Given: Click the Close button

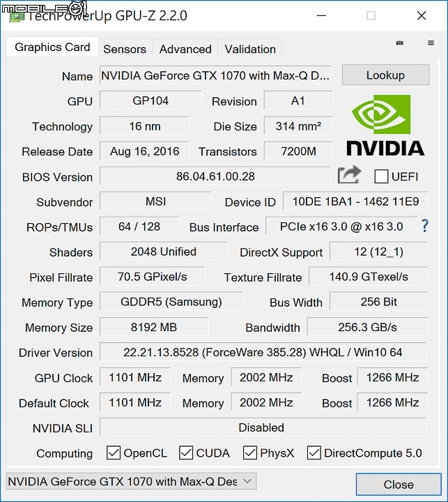Looking at the screenshot, I should [399, 485].
